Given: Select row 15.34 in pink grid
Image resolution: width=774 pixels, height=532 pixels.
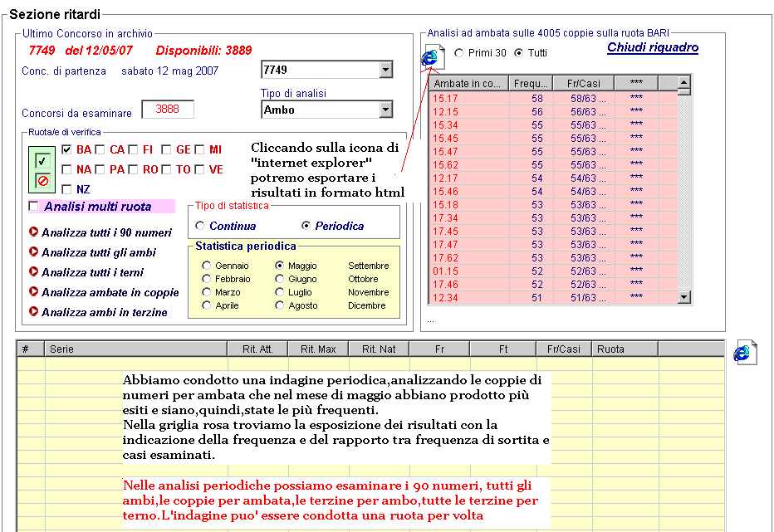Looking at the screenshot, I should point(553,124).
